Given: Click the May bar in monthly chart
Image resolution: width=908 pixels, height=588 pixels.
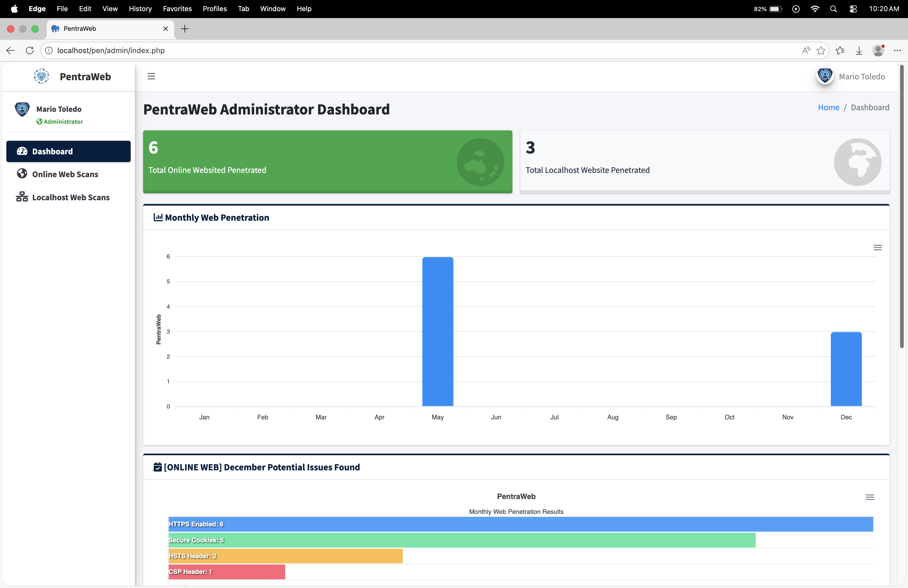Looking at the screenshot, I should tap(438, 331).
